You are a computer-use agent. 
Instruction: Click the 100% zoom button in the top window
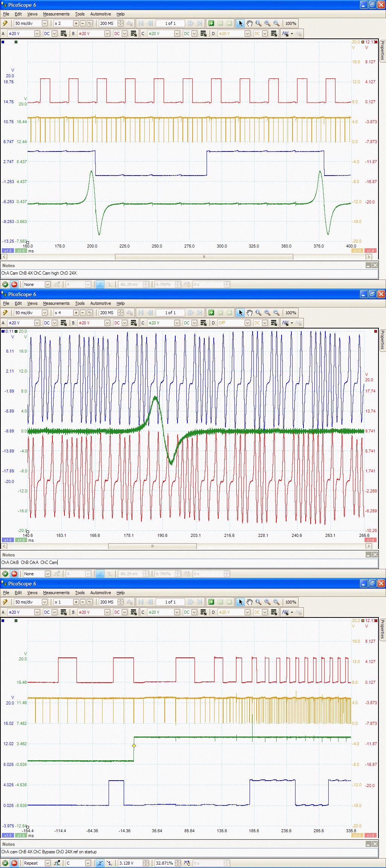point(291,23)
